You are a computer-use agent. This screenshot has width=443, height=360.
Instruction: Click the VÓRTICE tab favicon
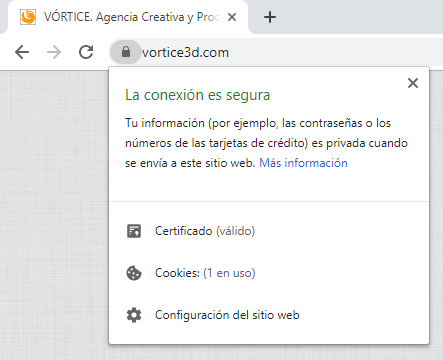click(28, 17)
